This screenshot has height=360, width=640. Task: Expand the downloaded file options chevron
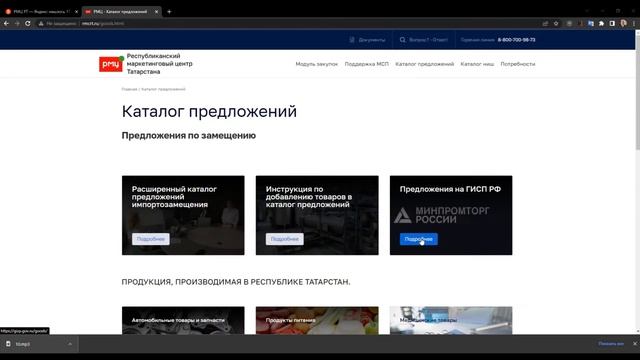point(70,344)
